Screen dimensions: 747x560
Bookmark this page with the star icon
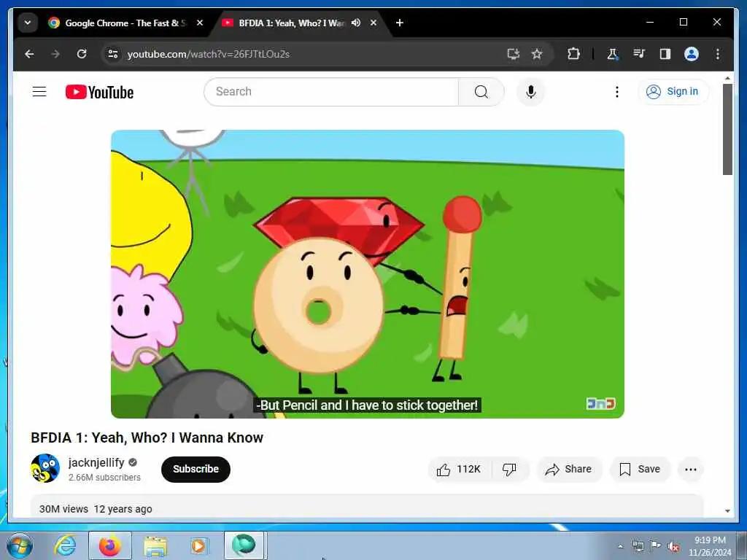[537, 54]
